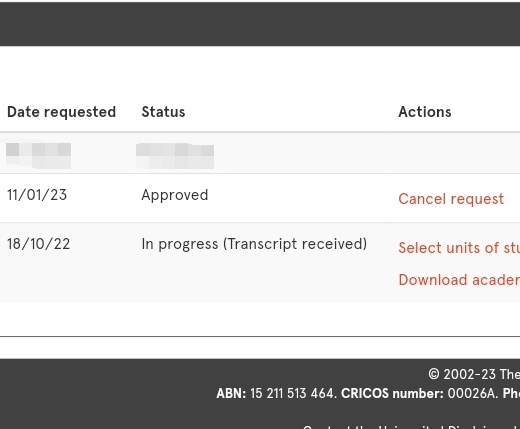520x429 pixels.
Task: Click the empty Actions cell in first row
Action: click(455, 153)
